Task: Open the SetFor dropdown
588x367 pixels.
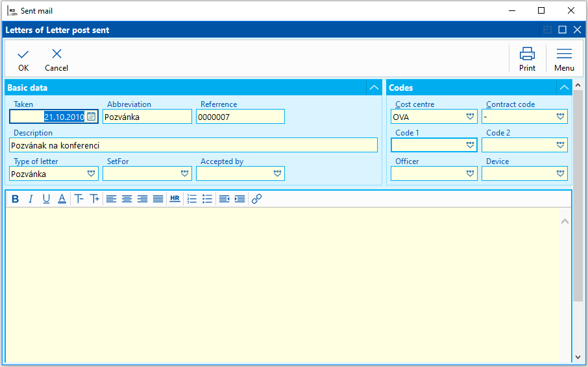Action: click(184, 173)
